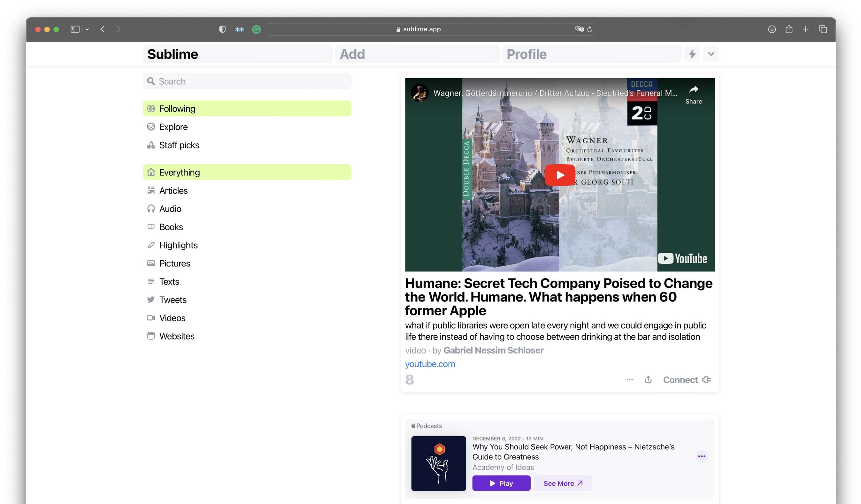This screenshot has height=504, width=861.
Task: Click the translate icon in address bar
Action: coord(579,29)
